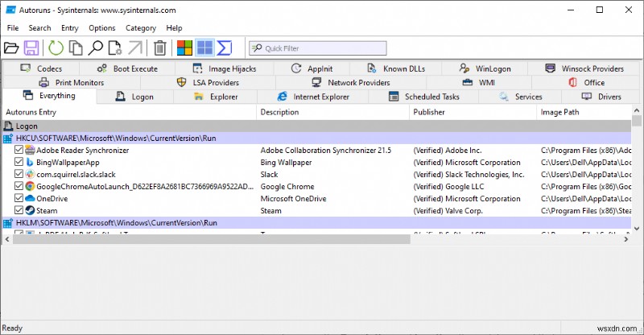Switch to the Scheduled Tasks tab
This screenshot has height=335, width=644.
[x=424, y=97]
